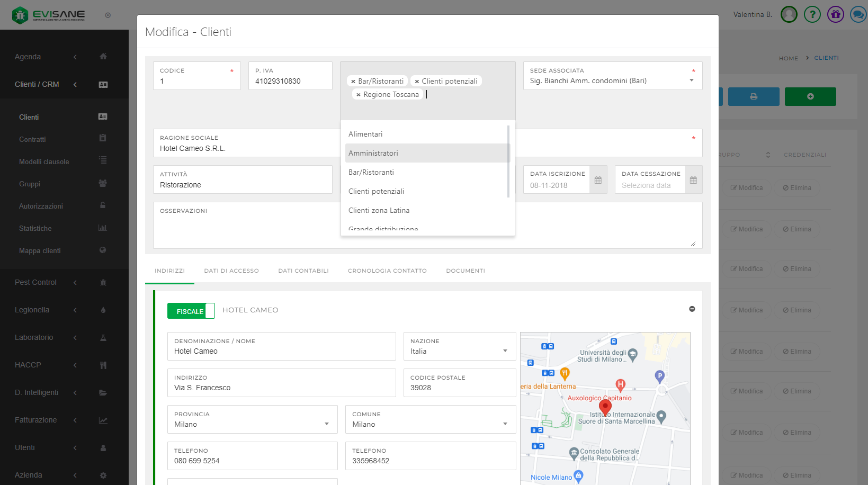The width and height of the screenshot is (868, 485).
Task: Open the Data Cessazione calendar picker
Action: click(x=693, y=180)
